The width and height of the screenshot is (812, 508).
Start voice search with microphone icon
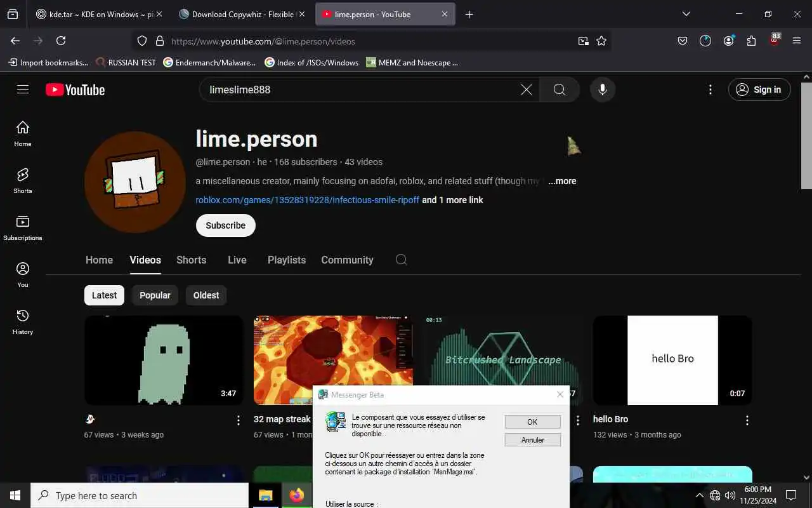[603, 90]
